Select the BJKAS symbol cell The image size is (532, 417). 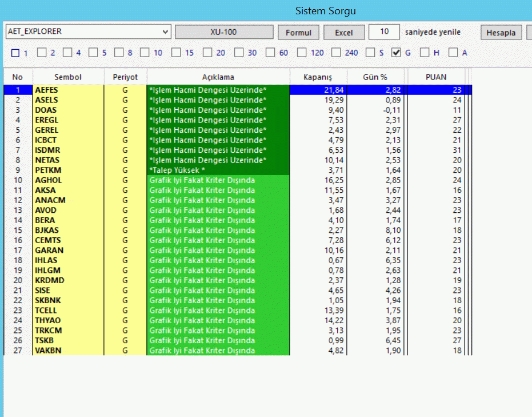click(68, 230)
